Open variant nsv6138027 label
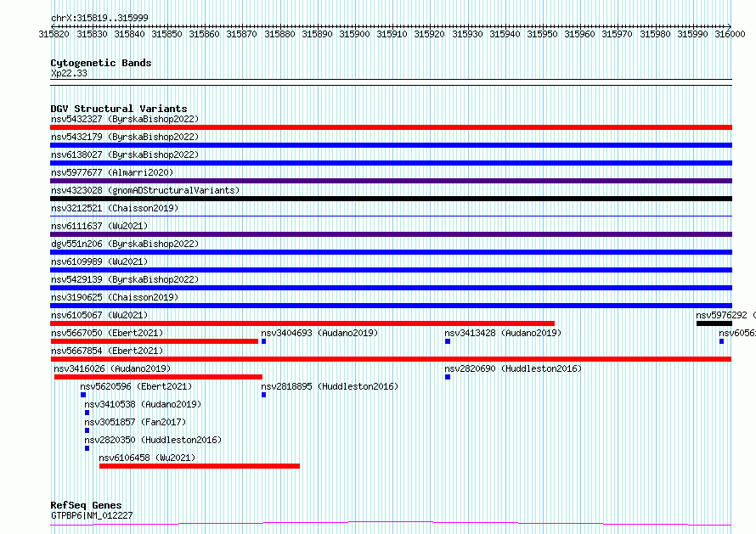 (124, 155)
